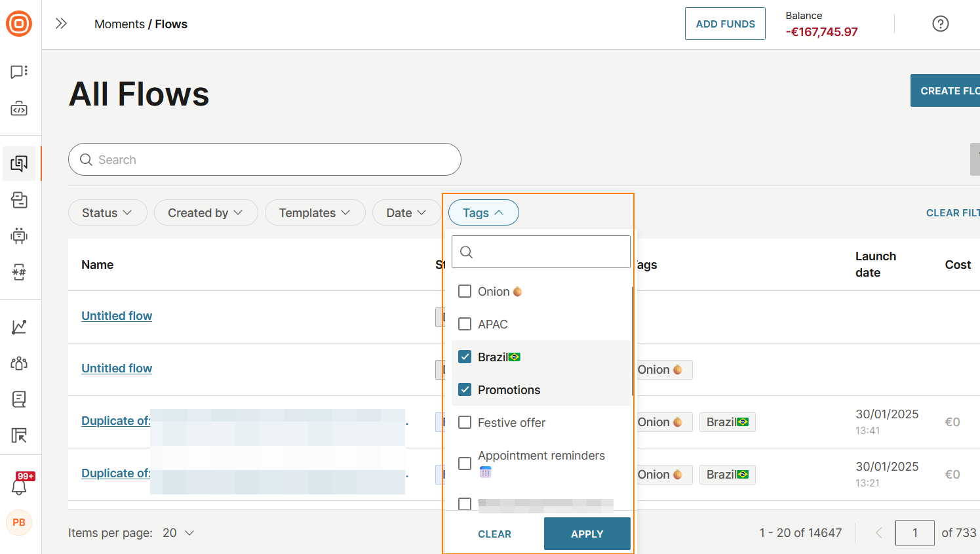This screenshot has height=554, width=980.
Task: Open the Analyze chart sidebar icon
Action: point(19,326)
